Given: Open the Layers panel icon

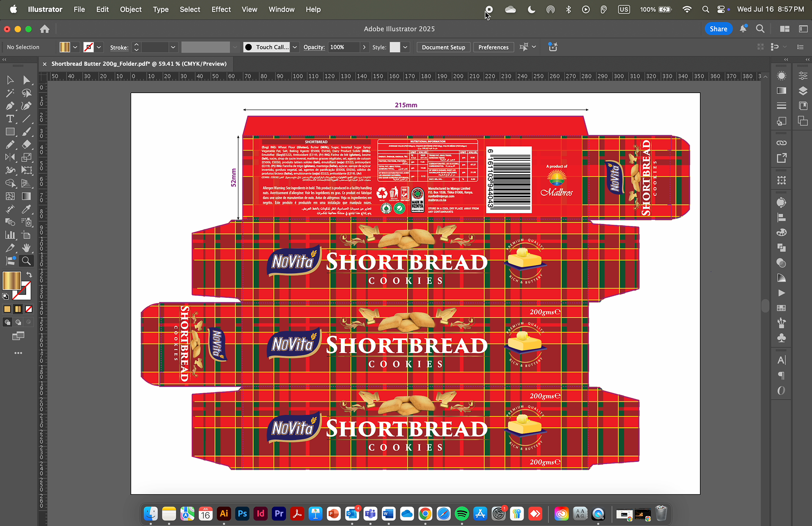Looking at the screenshot, I should tap(803, 91).
